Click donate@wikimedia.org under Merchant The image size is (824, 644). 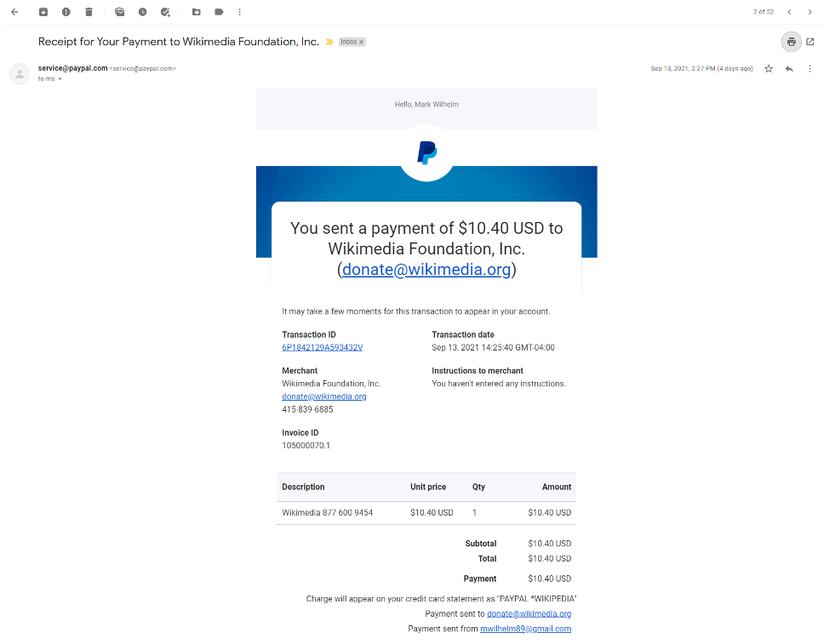324,396
